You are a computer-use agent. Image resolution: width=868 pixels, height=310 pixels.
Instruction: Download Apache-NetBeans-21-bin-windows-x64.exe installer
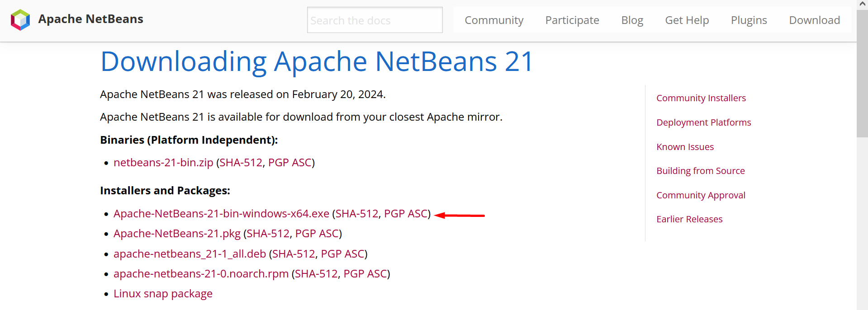(221, 214)
